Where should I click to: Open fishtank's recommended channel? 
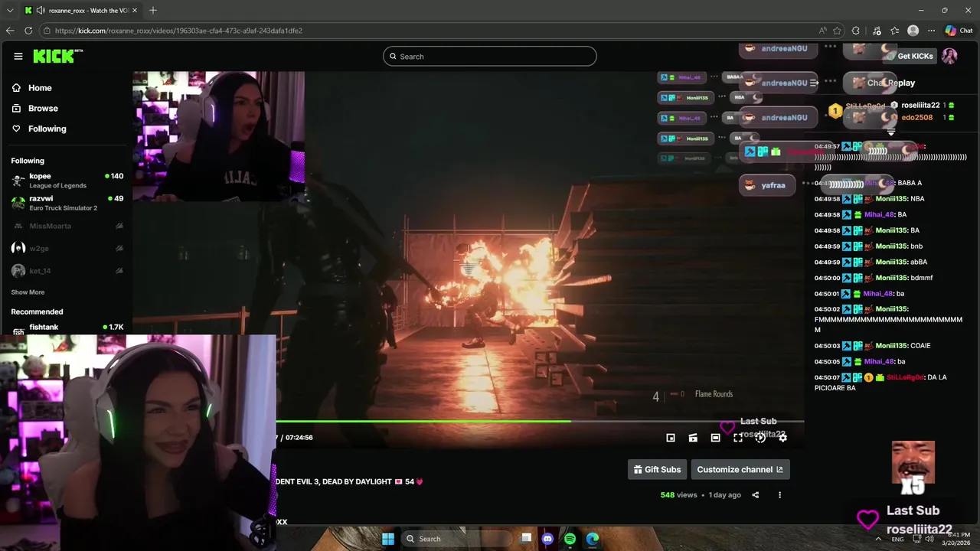coord(67,328)
